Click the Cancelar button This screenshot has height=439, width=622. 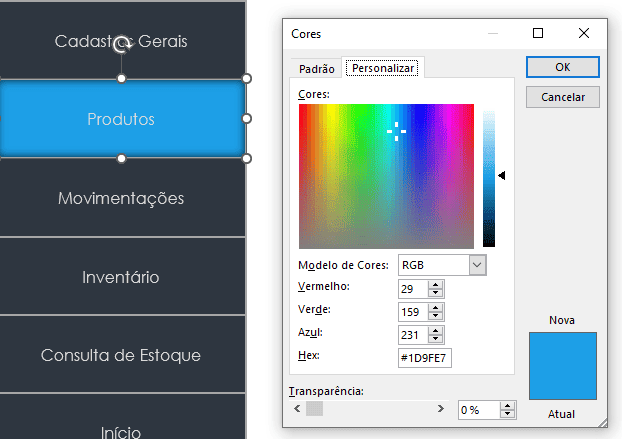pos(562,97)
